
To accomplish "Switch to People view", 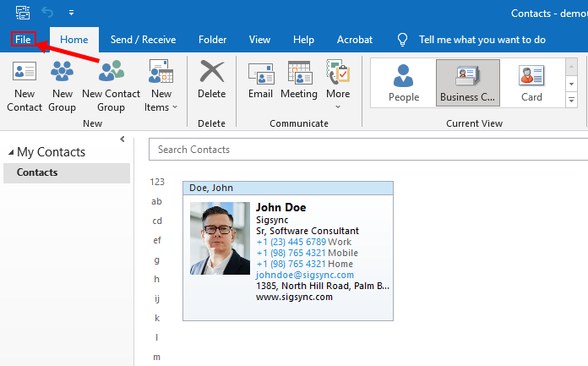I will [403, 83].
